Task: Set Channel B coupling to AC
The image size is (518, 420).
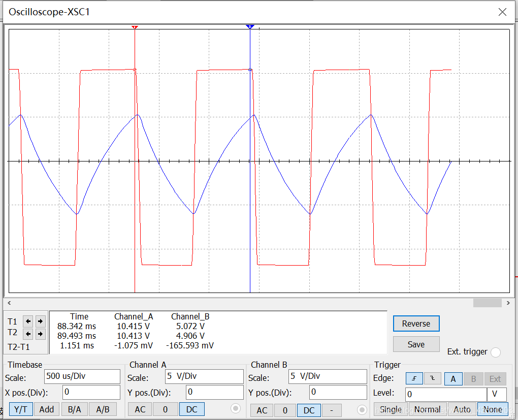Action: coord(262,410)
